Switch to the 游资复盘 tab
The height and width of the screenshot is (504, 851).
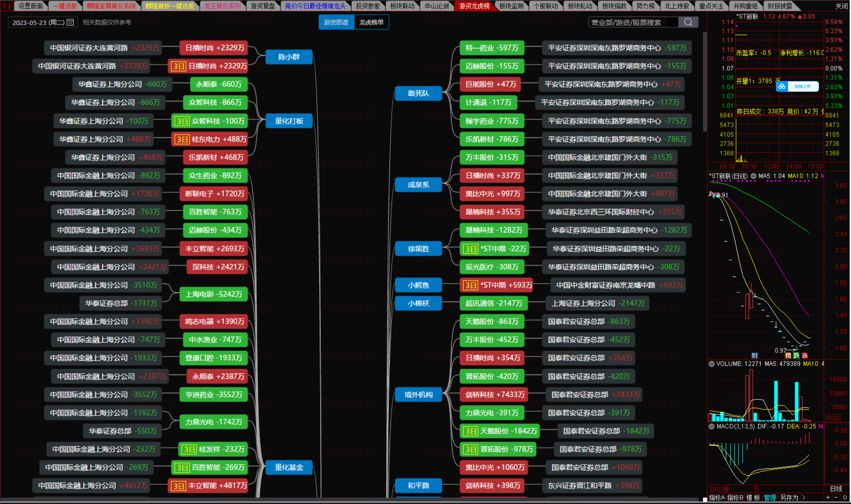pyautogui.click(x=263, y=6)
